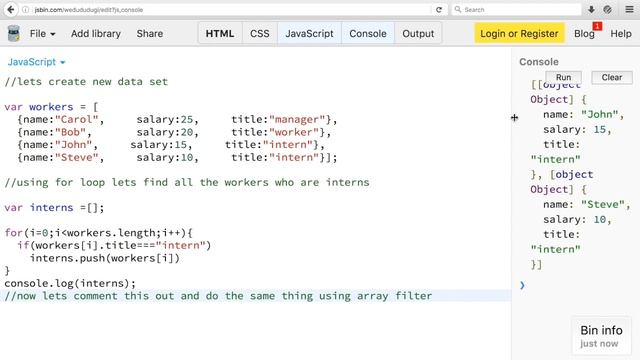
Task: Clear the console output
Action: pos(612,77)
